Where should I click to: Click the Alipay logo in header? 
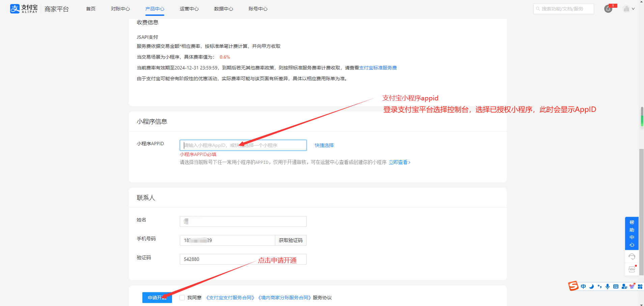(x=24, y=9)
